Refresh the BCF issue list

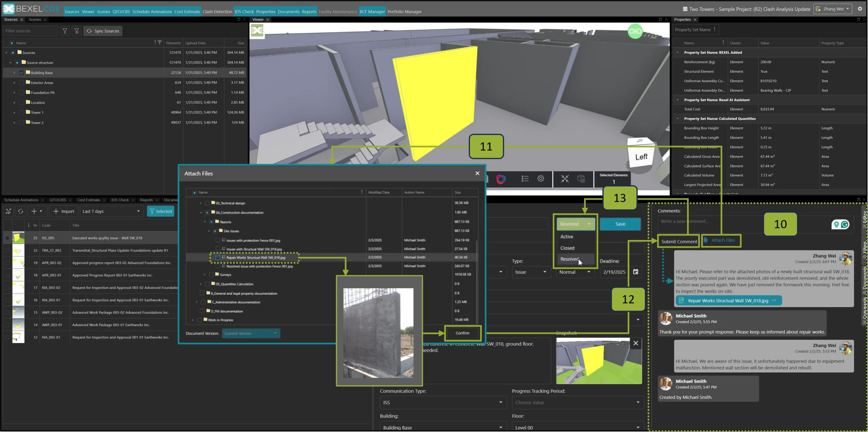[x=21, y=211]
